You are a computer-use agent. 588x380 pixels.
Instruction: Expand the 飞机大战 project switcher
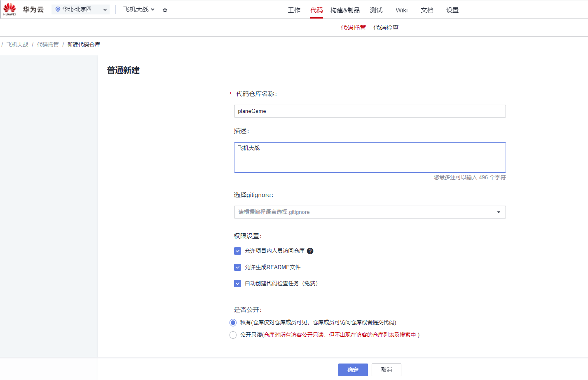pyautogui.click(x=139, y=9)
